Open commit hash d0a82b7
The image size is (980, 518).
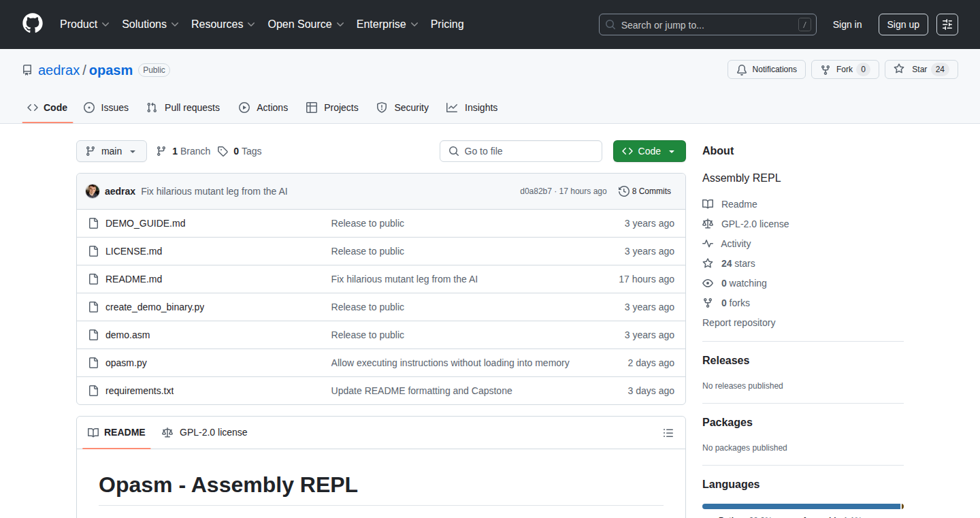536,191
